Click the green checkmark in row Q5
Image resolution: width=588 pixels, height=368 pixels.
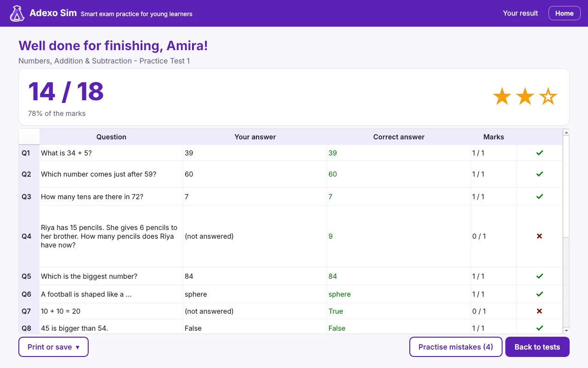[x=540, y=276]
